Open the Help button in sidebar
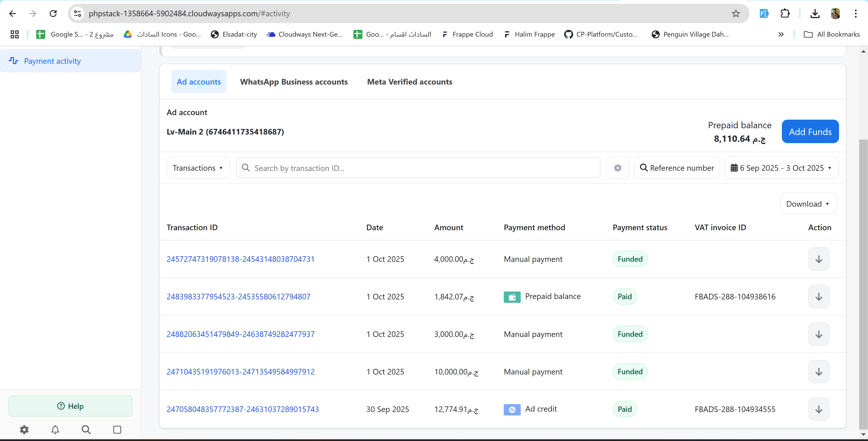 click(x=70, y=406)
